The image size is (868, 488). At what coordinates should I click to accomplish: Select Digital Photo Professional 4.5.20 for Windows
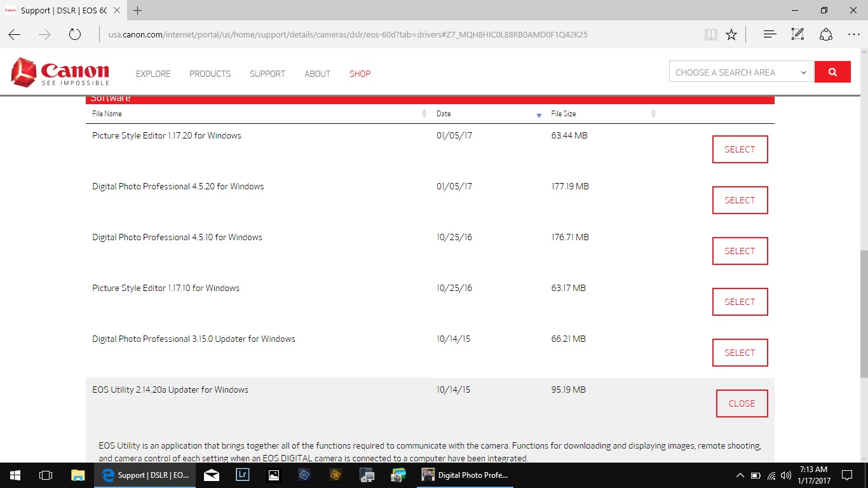click(x=740, y=200)
